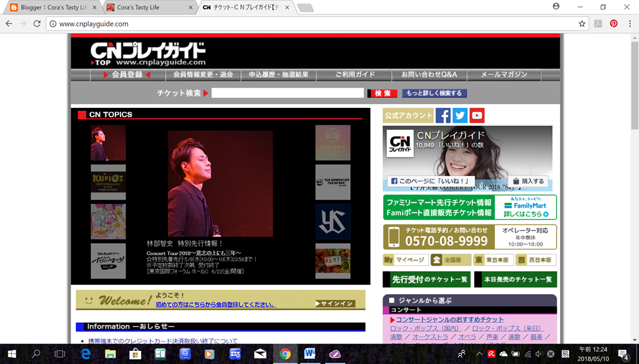Open the new tab button in Chrome
This screenshot has width=639, height=364.
(x=305, y=7)
